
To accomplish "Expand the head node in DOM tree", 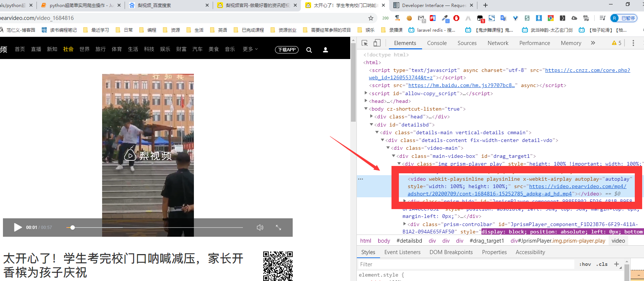I will pyautogui.click(x=366, y=101).
